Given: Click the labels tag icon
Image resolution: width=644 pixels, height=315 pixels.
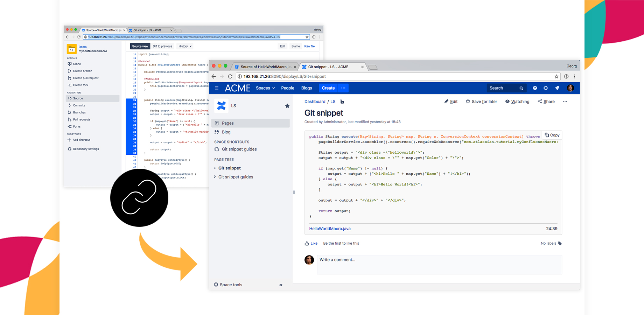Looking at the screenshot, I should (560, 243).
